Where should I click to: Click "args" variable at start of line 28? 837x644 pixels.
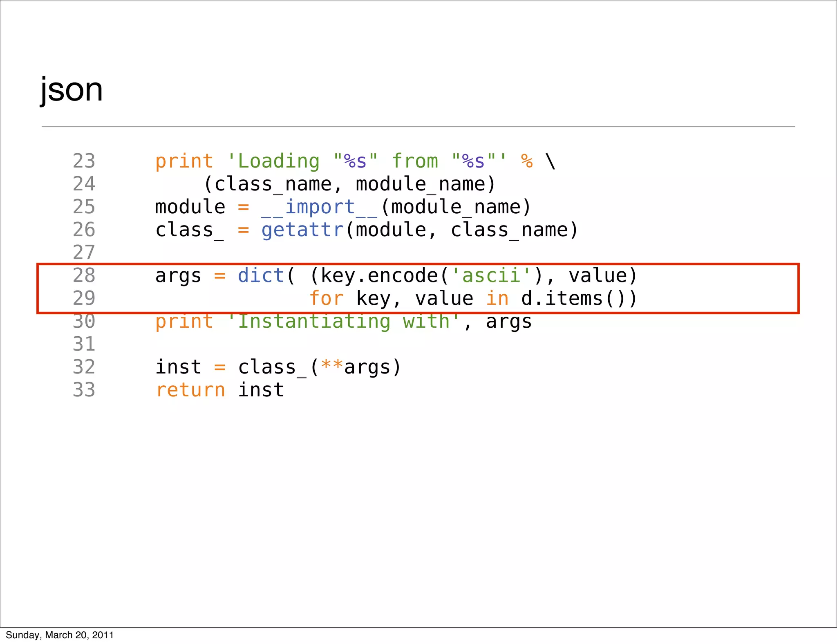pyautogui.click(x=179, y=277)
